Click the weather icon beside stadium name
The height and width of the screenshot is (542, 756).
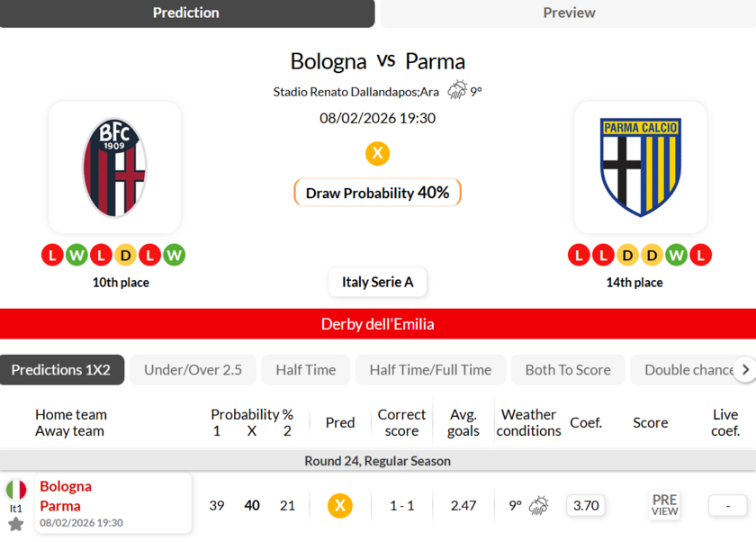coord(457,90)
